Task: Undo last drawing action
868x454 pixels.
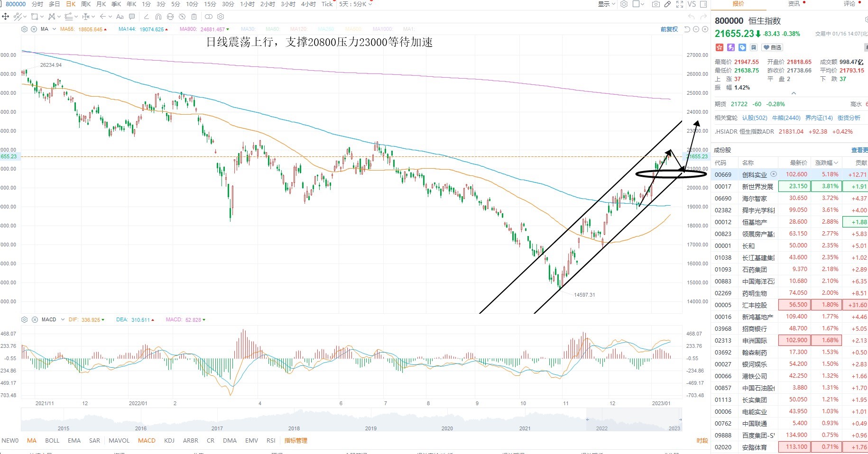Action: coord(692,17)
